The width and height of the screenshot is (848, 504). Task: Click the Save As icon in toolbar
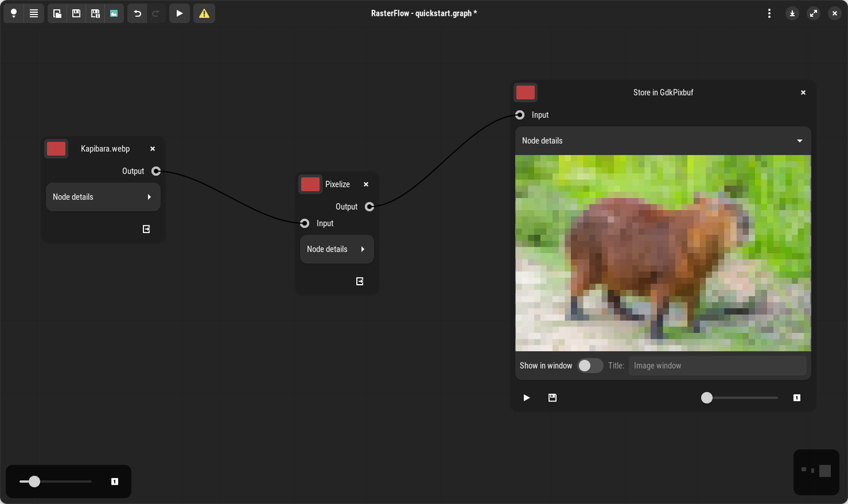95,13
